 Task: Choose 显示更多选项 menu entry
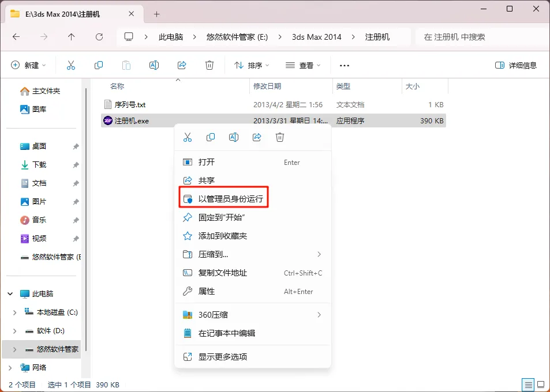(253, 357)
